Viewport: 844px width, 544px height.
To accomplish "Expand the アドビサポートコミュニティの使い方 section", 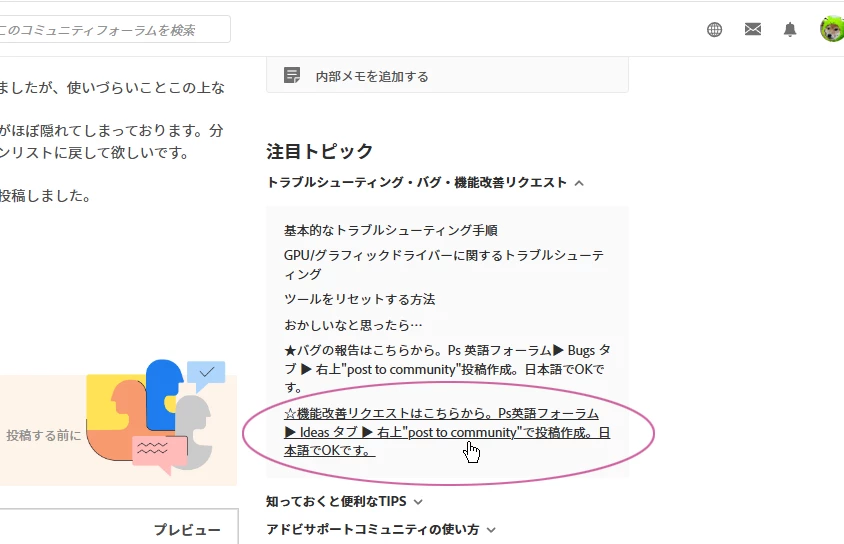I will click(381, 529).
